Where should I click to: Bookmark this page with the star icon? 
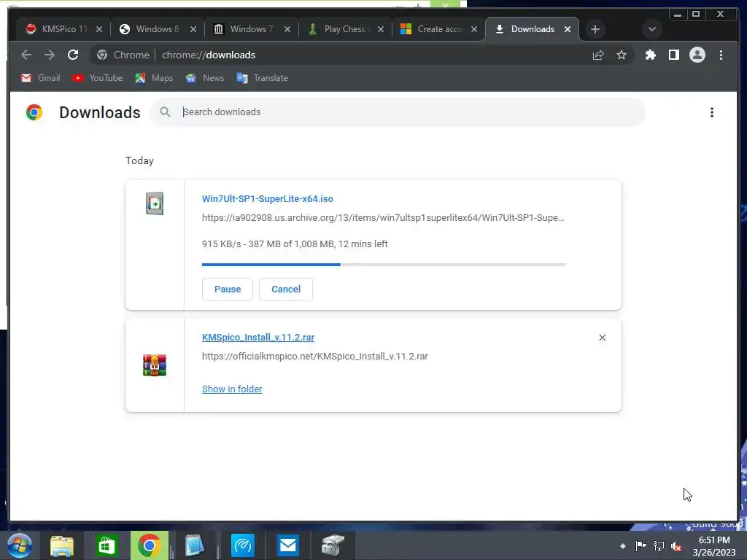pos(622,55)
